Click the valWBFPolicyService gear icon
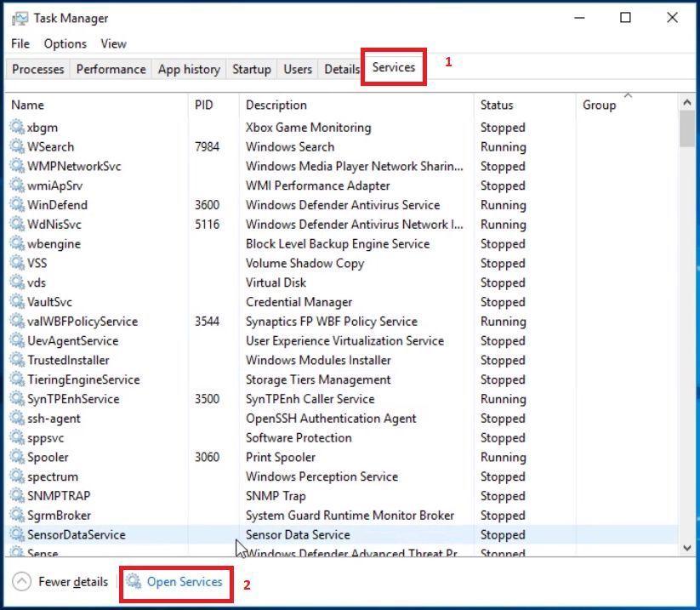This screenshot has width=700, height=610. click(x=17, y=321)
